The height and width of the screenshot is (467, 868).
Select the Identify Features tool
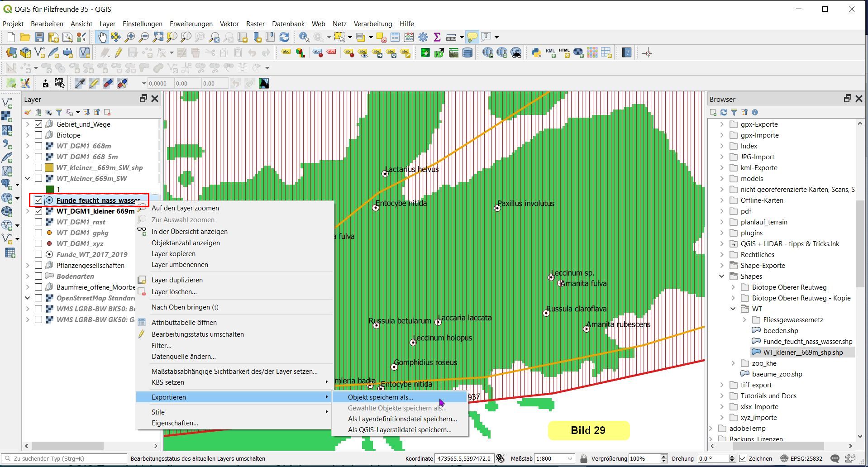coord(304,37)
